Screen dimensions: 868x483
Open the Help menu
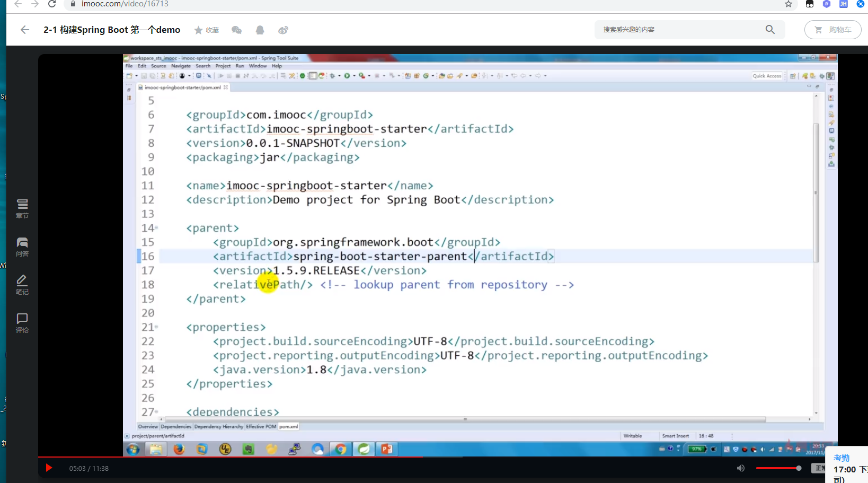(277, 66)
